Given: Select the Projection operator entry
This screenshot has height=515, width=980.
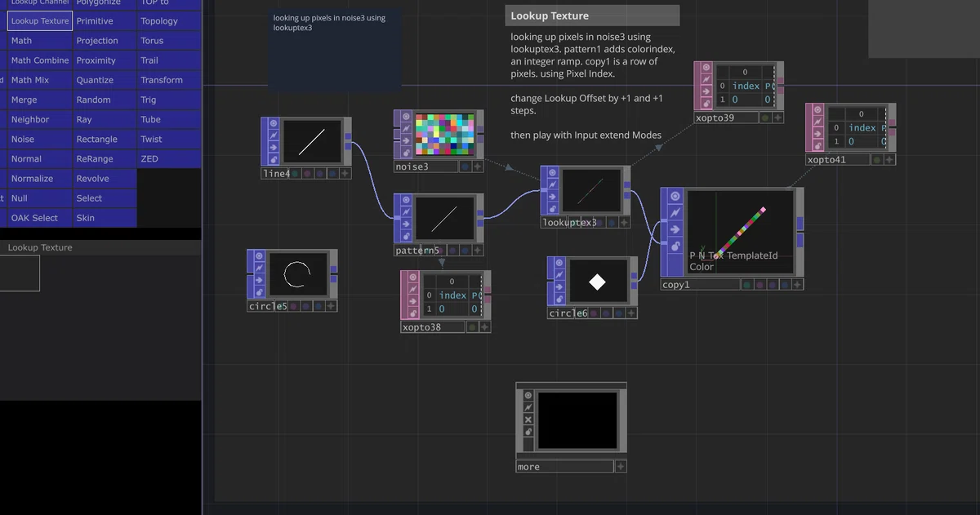Looking at the screenshot, I should click(105, 41).
